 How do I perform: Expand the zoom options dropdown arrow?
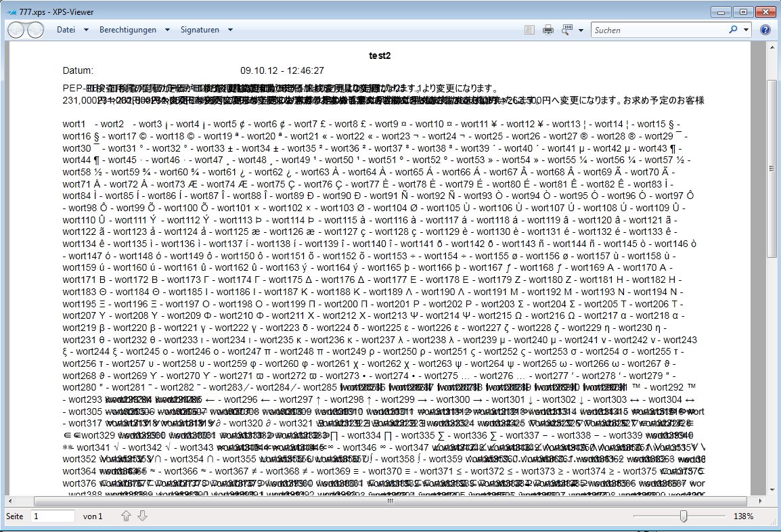point(581,30)
